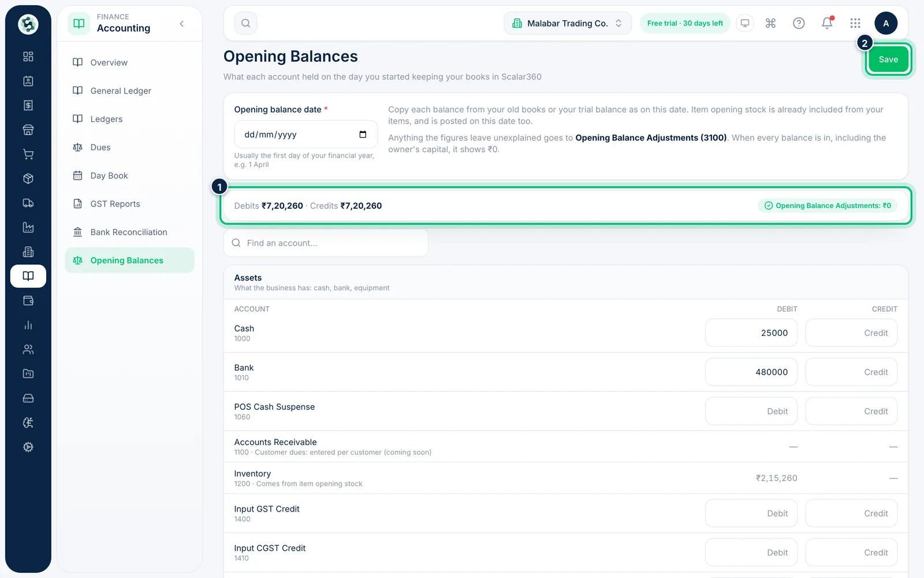Click the Bank credit input field
924x578 pixels.
pos(851,372)
